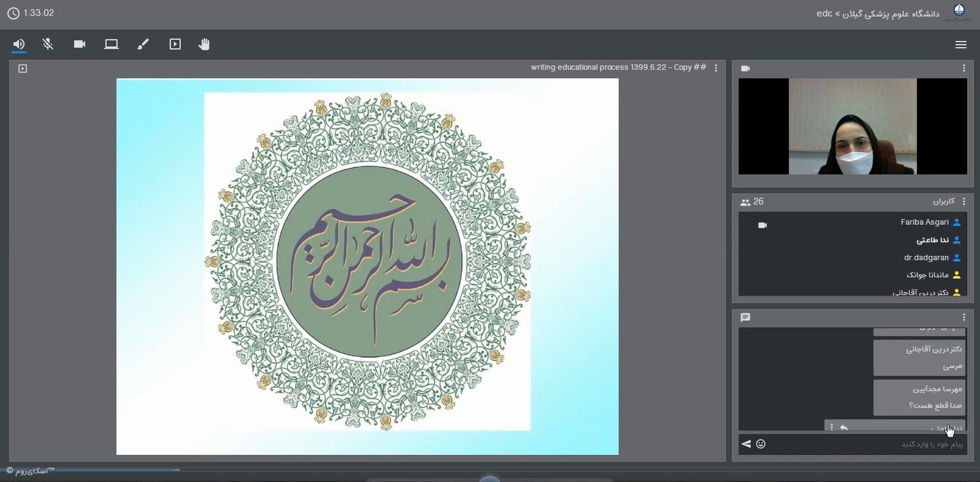The width and height of the screenshot is (980, 482).
Task: Click the reply arrow on chat message
Action: click(844, 427)
